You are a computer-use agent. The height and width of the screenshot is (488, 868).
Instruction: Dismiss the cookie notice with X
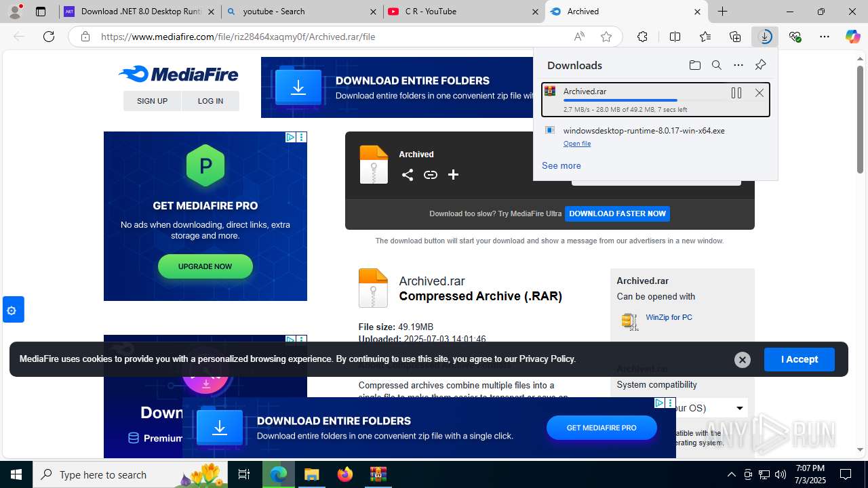pos(743,360)
